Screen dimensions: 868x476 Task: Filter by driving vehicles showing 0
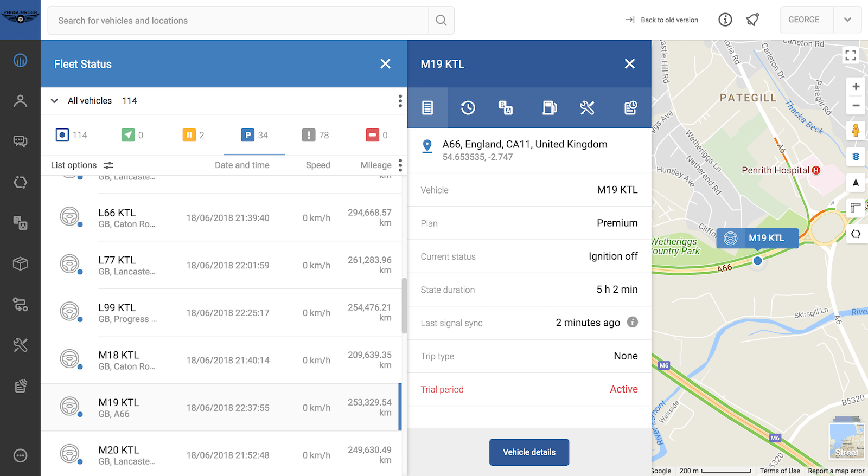132,135
